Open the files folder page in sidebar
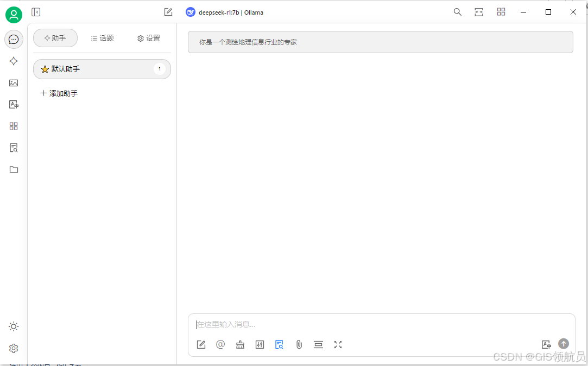 [14, 169]
